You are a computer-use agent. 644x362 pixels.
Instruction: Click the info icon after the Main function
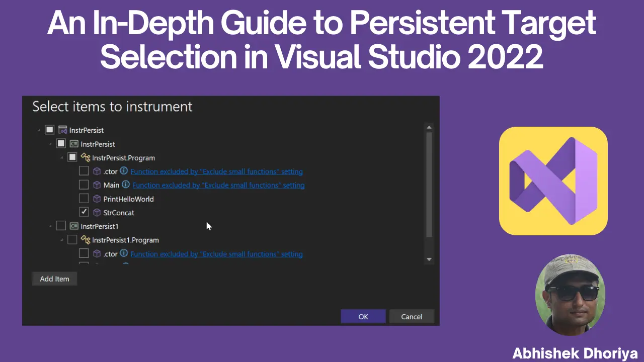click(126, 185)
